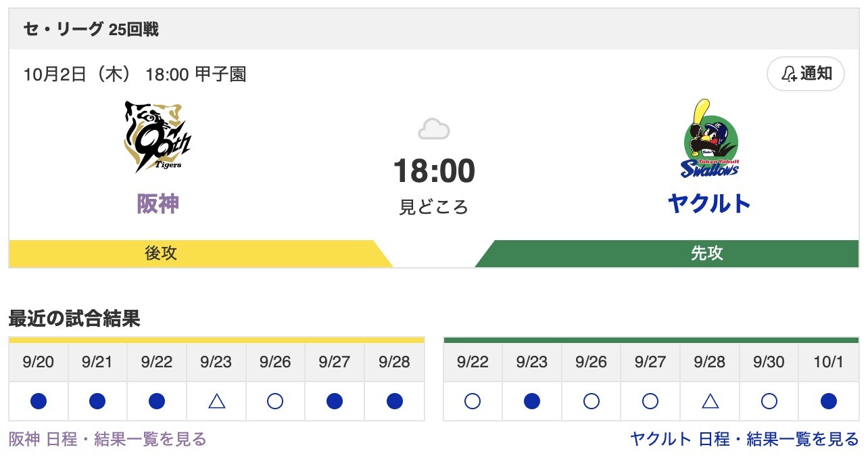This screenshot has width=868, height=460.
Task: Click the win circle on Yakult's 9/22 game
Action: point(473,400)
